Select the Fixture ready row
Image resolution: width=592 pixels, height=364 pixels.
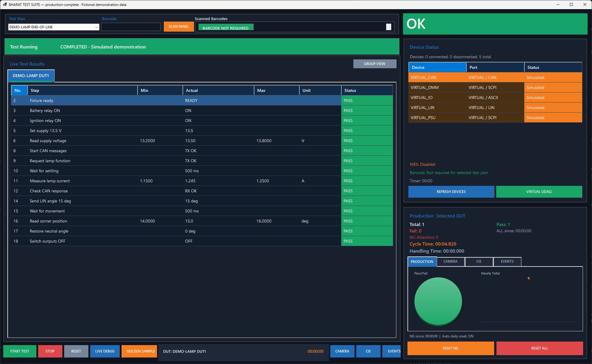tap(202, 100)
